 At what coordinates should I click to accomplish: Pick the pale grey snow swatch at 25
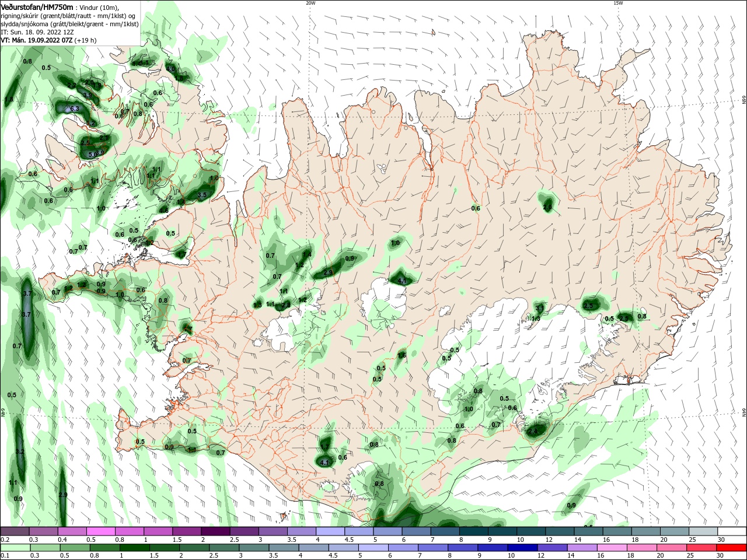704,531
